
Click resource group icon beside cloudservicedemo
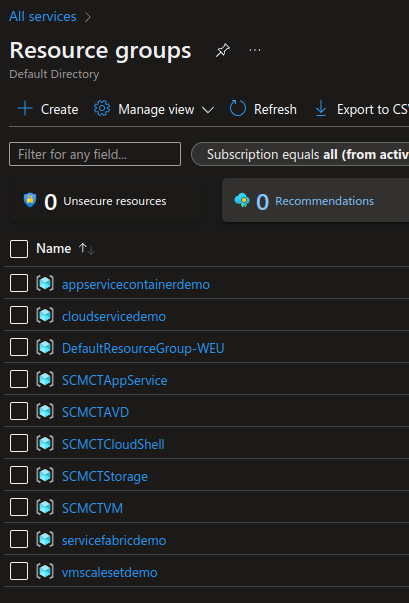pos(45,316)
